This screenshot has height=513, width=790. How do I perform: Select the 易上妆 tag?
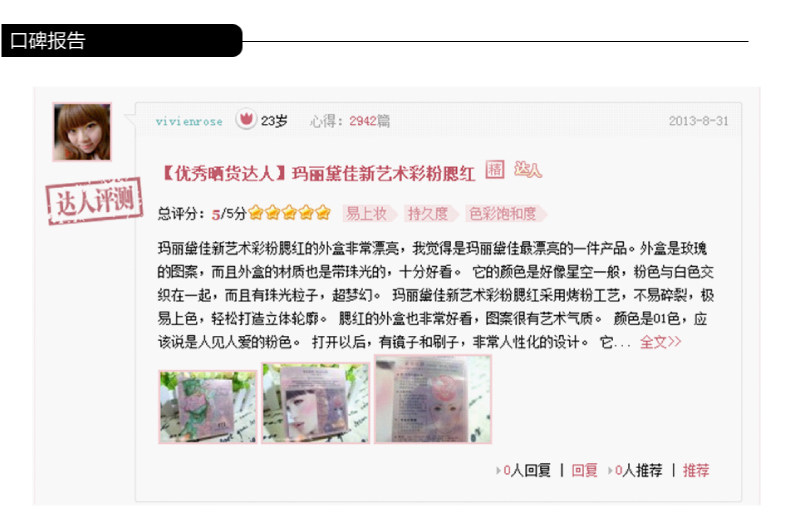point(369,214)
